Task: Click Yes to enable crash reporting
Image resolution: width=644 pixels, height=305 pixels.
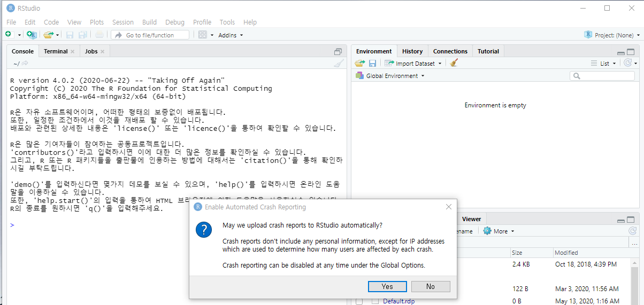Action: pos(387,286)
